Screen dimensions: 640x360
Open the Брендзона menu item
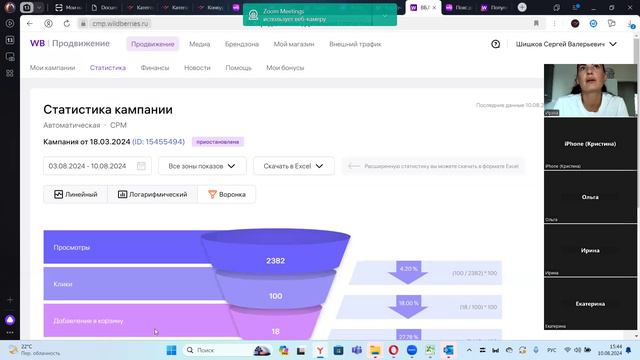[x=242, y=44]
